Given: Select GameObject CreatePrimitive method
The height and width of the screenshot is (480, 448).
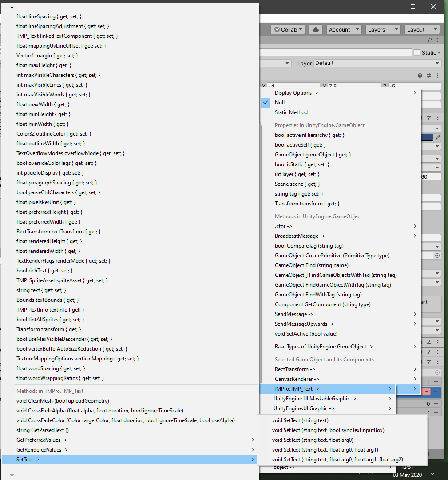Looking at the screenshot, I should [x=341, y=256].
